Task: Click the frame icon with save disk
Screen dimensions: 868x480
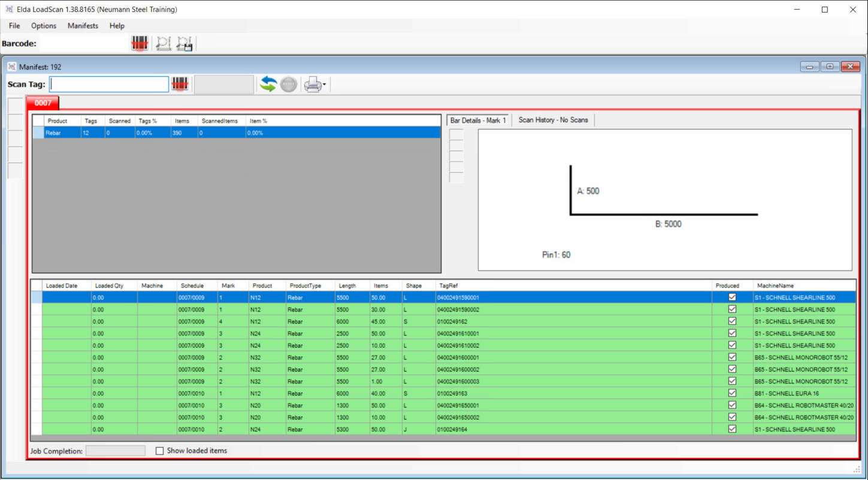Action: [184, 43]
